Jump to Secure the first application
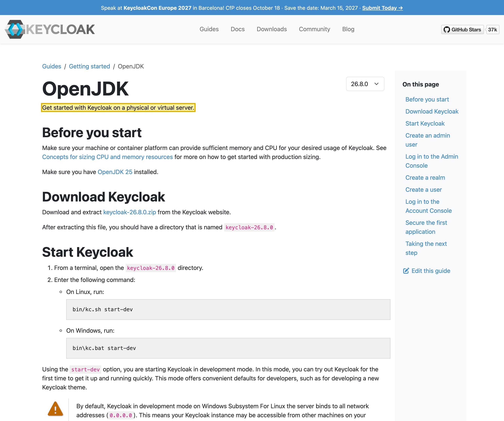 tap(426, 227)
